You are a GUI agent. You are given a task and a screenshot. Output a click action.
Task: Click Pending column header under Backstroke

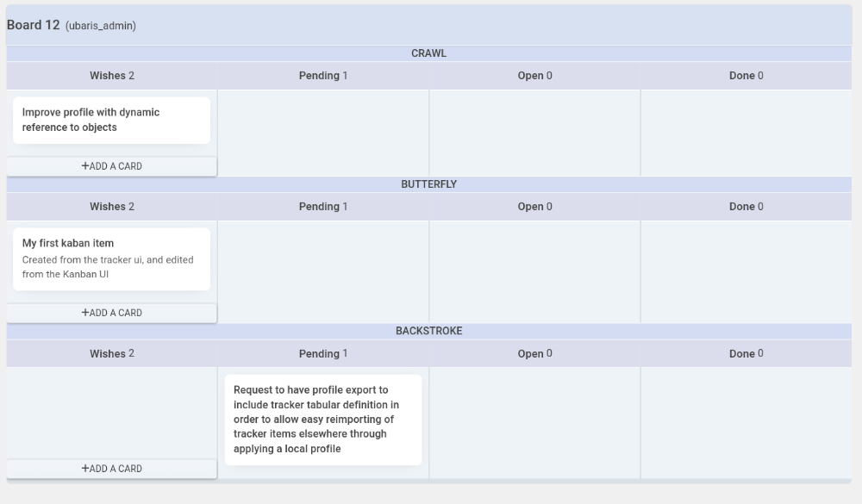tap(323, 353)
